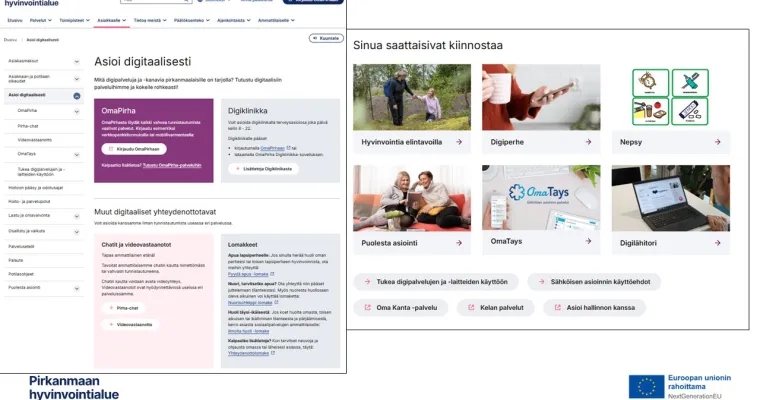Screen dimensions: 760x400
Task: Click the Pirha-chat button in chat card
Action: coord(123,308)
